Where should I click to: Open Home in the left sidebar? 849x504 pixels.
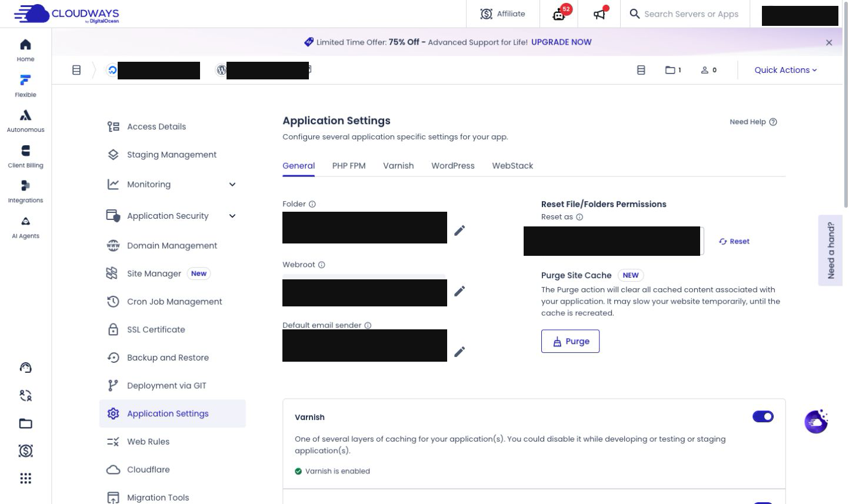(25, 51)
